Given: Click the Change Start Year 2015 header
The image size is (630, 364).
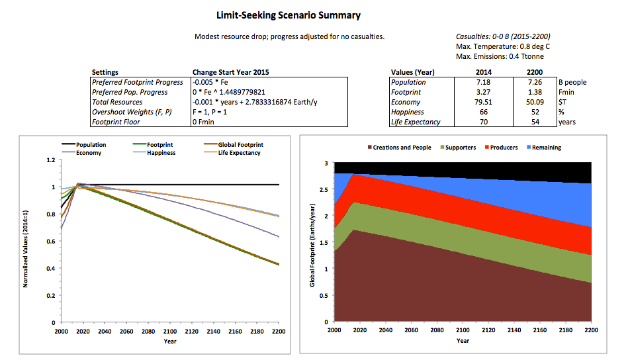Looking at the screenshot, I should coord(230,71).
